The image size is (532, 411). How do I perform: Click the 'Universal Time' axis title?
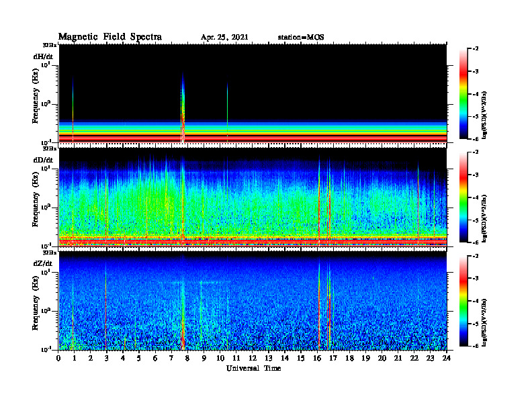(253, 368)
